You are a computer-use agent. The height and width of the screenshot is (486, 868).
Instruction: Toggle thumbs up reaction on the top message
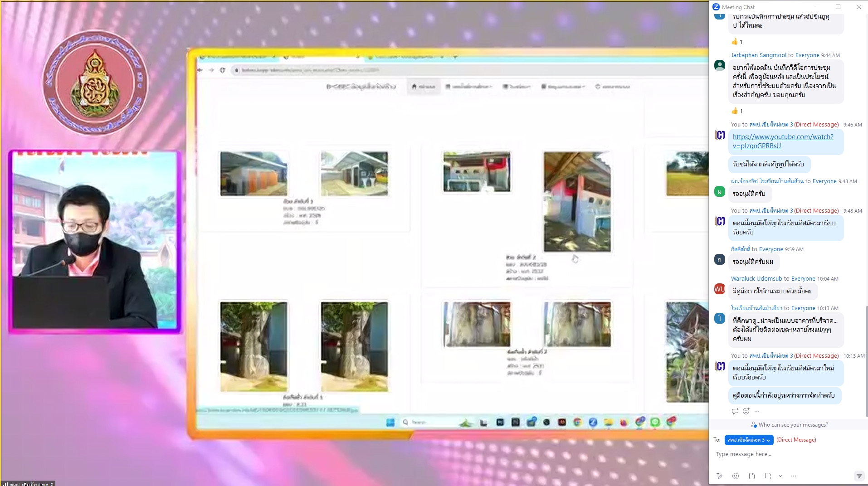tap(736, 42)
